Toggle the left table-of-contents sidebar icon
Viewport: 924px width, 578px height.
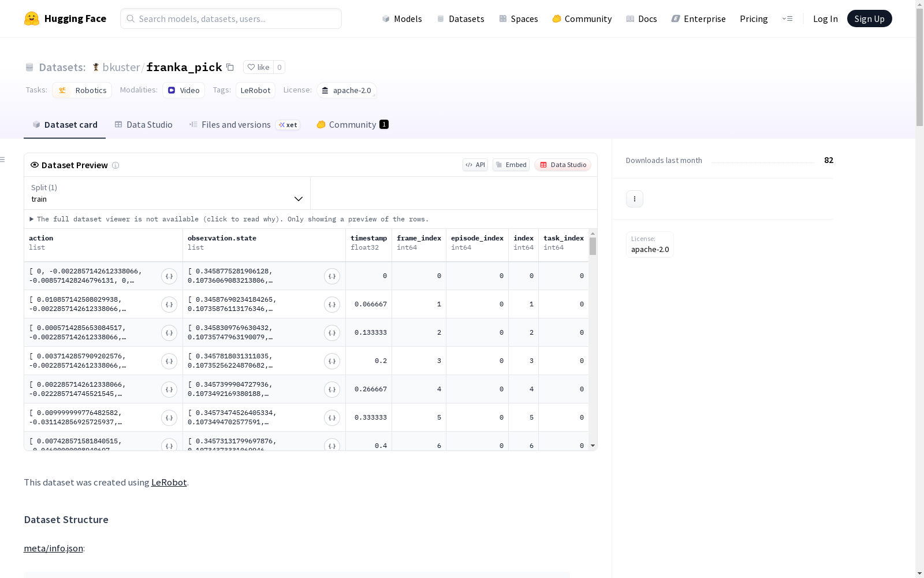pos(2,160)
